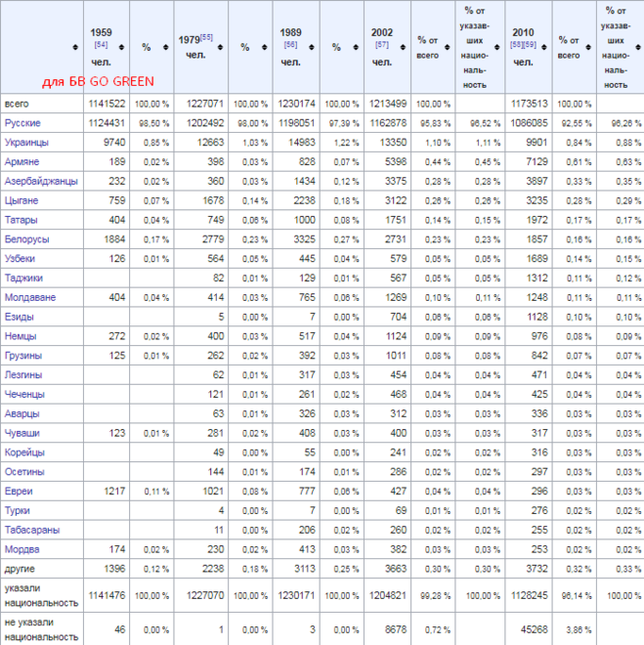Follow the Армяне link

click(21, 161)
